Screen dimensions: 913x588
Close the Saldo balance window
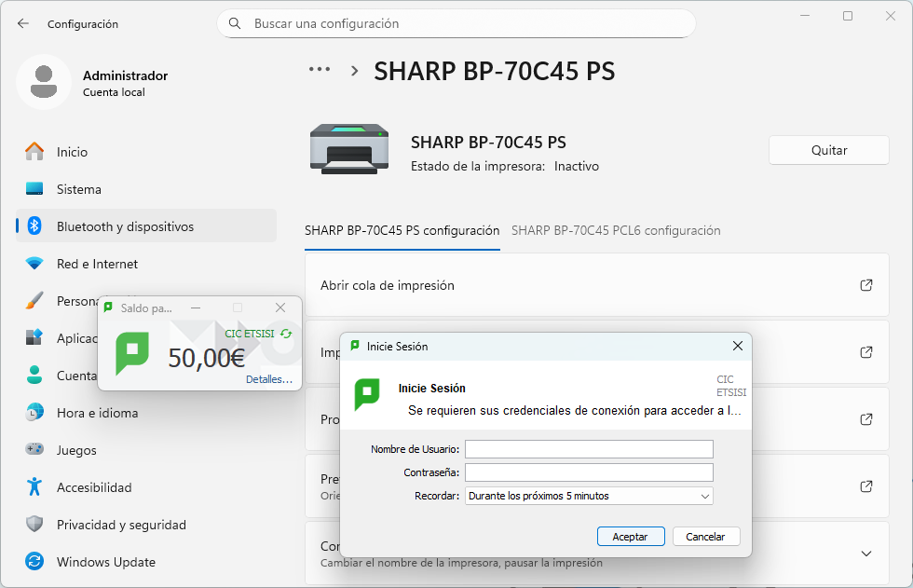[280, 308]
